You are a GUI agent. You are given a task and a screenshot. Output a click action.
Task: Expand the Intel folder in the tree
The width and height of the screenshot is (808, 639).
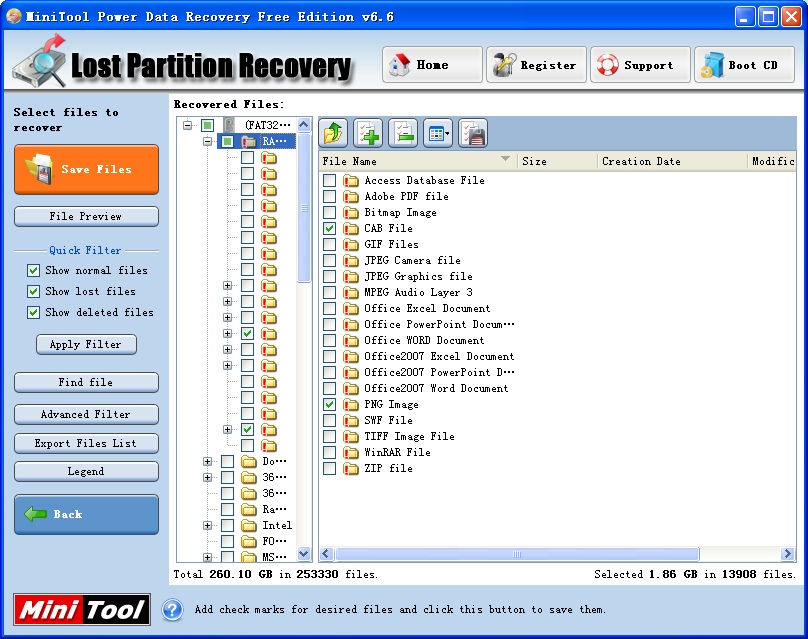pos(207,525)
